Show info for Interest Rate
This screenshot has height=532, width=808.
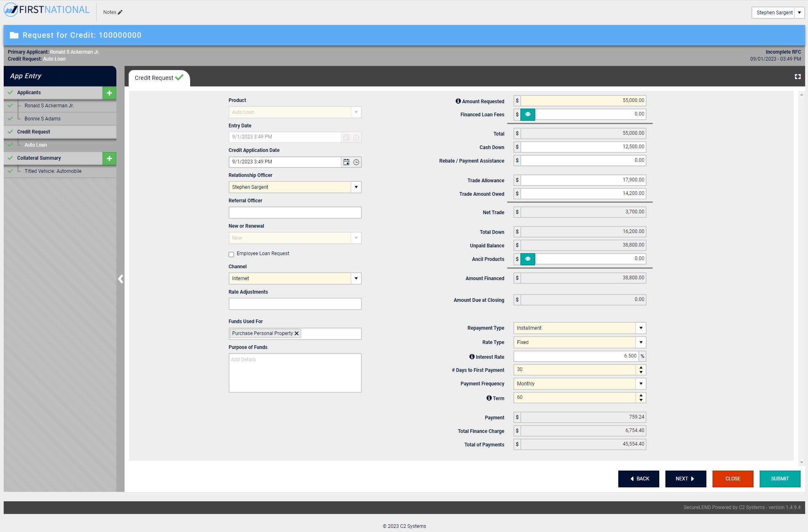point(472,357)
